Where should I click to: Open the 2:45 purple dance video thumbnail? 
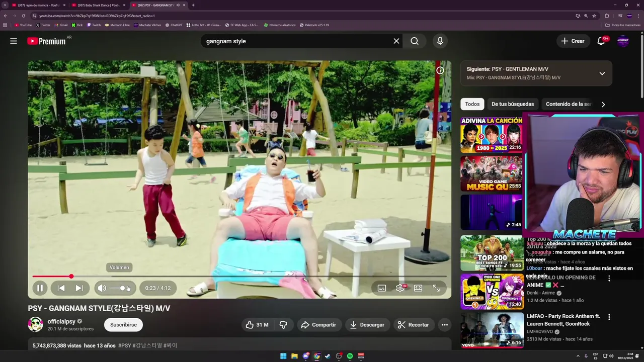pyautogui.click(x=492, y=212)
